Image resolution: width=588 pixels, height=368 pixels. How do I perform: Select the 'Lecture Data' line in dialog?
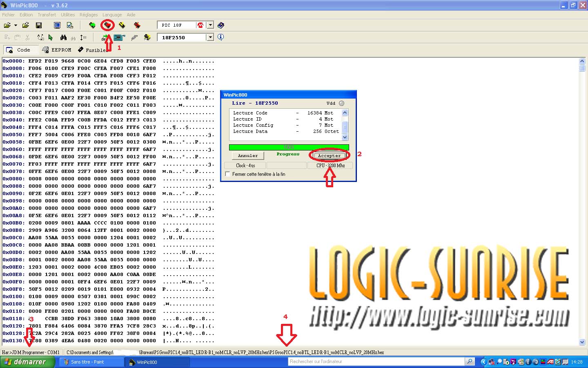[x=286, y=131]
